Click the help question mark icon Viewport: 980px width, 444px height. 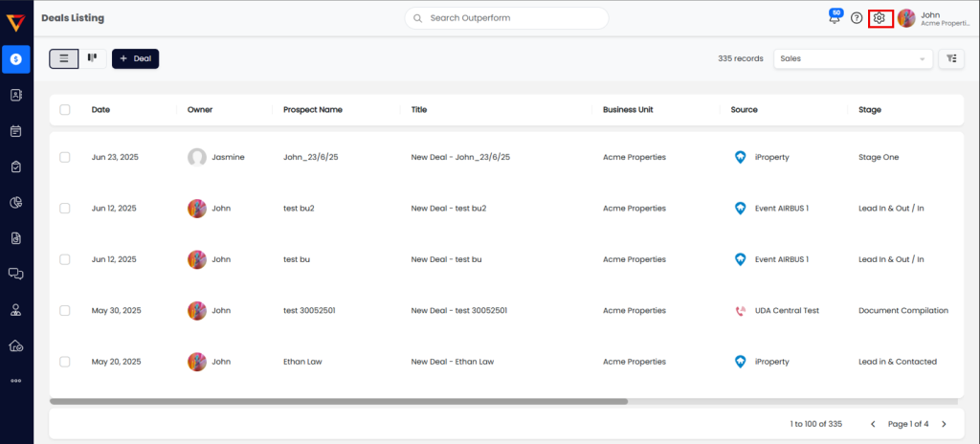click(x=857, y=18)
